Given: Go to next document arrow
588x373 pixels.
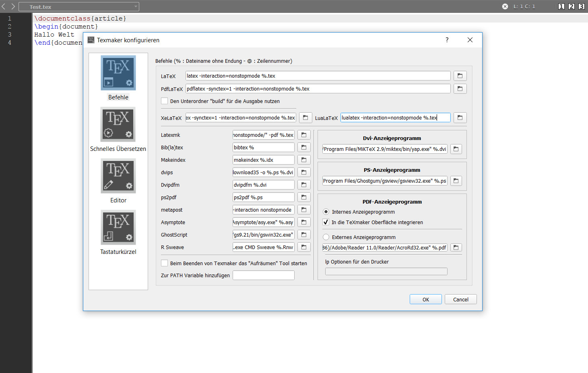Looking at the screenshot, I should (13, 6).
